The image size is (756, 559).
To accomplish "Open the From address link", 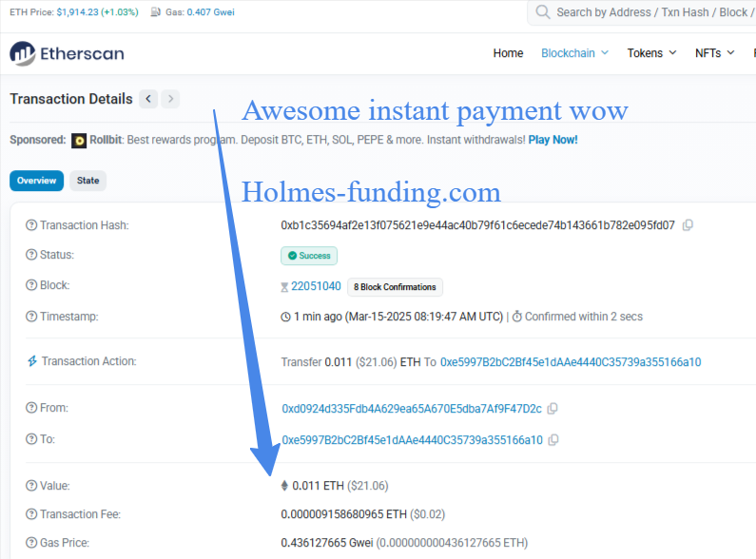I will tap(412, 409).
